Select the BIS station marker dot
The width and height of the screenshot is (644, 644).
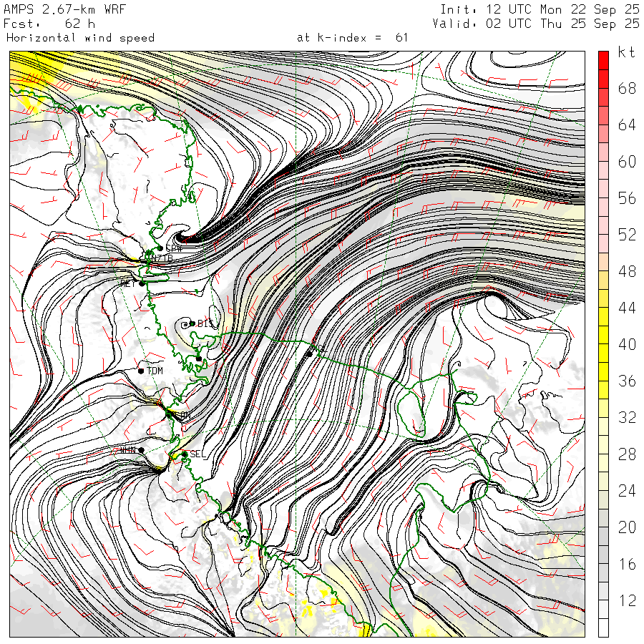click(x=192, y=323)
